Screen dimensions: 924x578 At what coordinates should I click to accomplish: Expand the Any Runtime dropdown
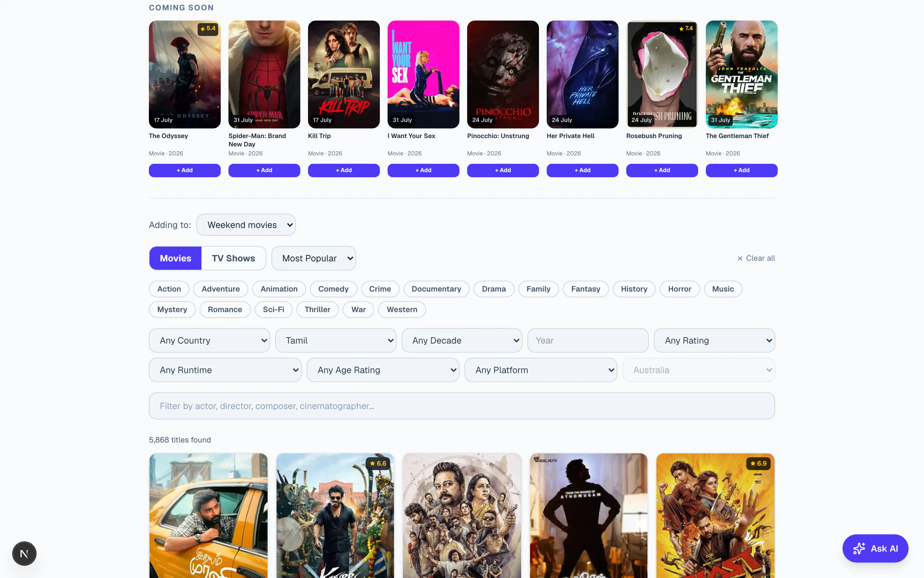(x=225, y=370)
